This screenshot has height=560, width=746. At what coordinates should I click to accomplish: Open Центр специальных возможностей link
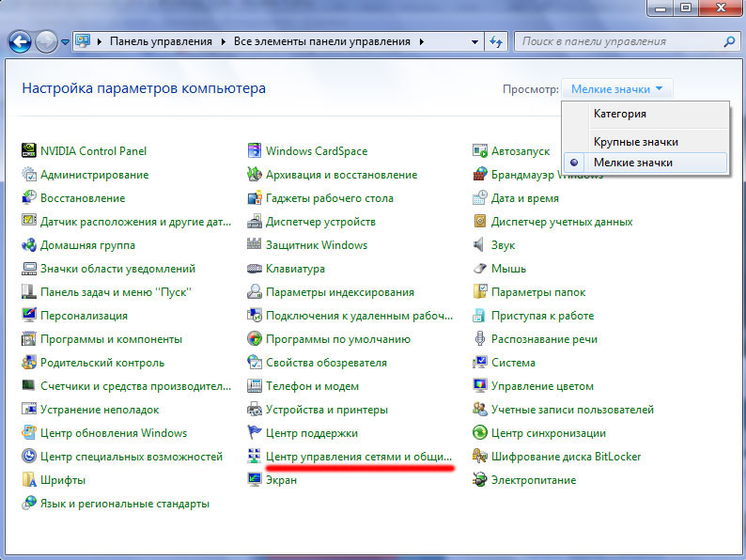132,457
